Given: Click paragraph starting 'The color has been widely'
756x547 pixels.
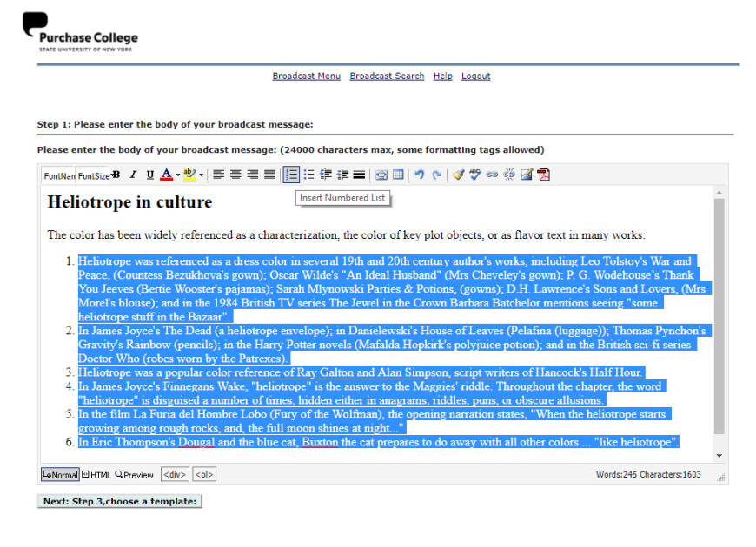Looking at the screenshot, I should point(346,235).
